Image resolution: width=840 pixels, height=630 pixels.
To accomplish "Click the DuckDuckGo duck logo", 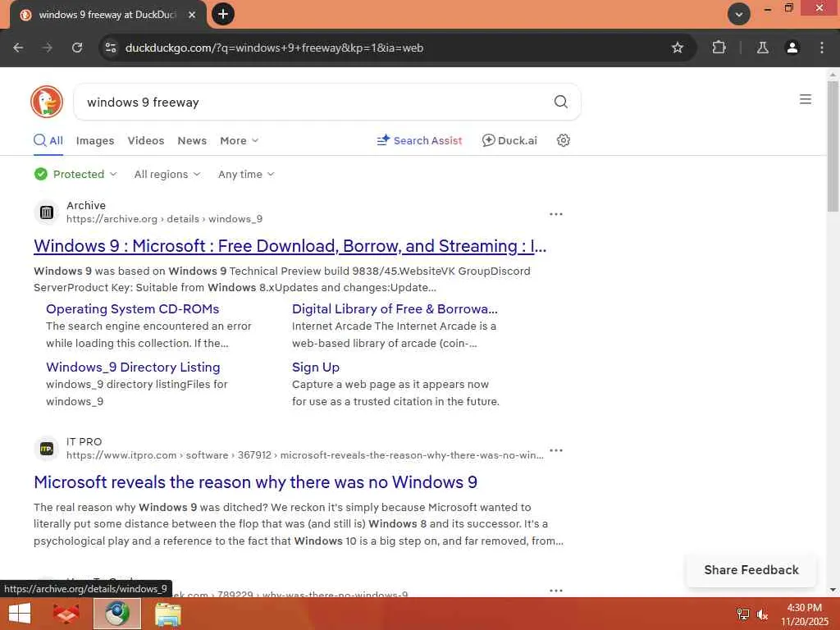I will click(x=47, y=101).
